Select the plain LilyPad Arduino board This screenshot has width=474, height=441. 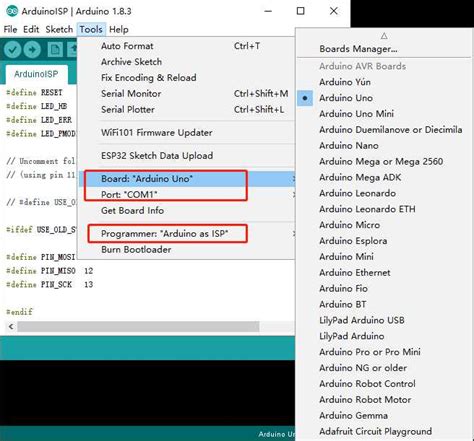384,336
